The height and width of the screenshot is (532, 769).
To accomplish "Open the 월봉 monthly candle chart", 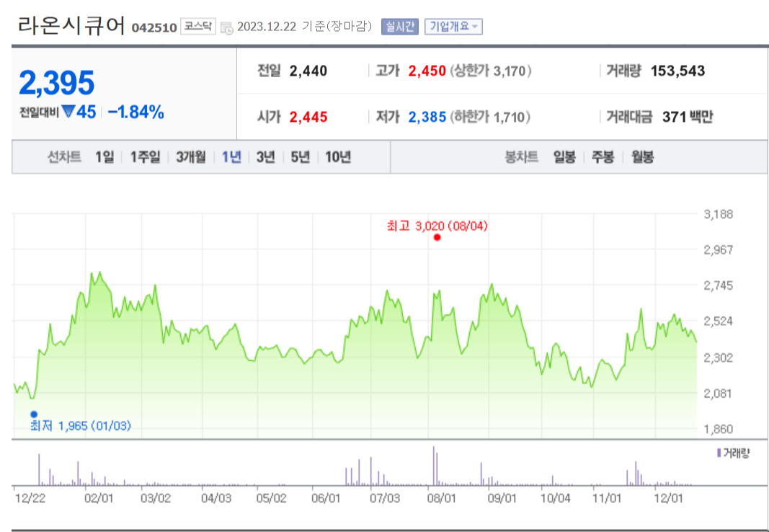I will pyautogui.click(x=642, y=157).
